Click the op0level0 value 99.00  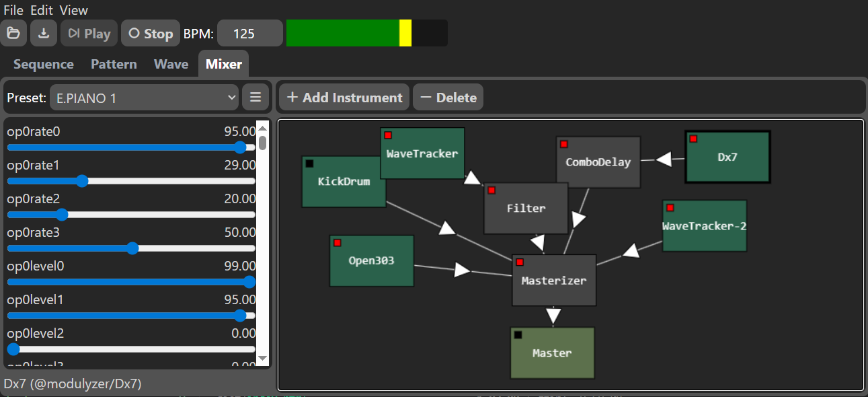click(240, 266)
